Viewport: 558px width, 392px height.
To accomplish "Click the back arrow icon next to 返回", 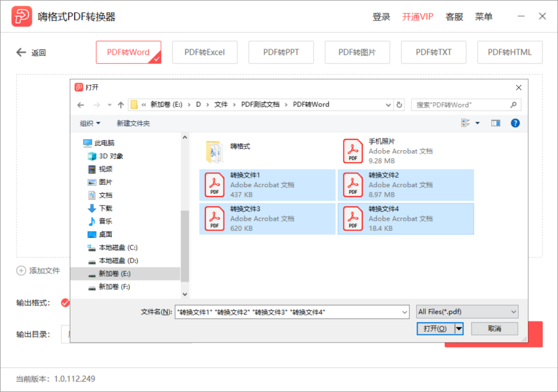I will point(21,53).
